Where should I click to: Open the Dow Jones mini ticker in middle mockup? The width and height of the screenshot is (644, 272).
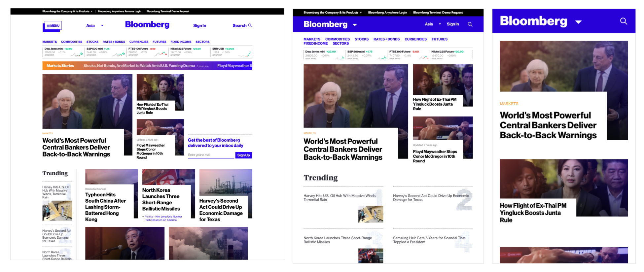click(324, 54)
